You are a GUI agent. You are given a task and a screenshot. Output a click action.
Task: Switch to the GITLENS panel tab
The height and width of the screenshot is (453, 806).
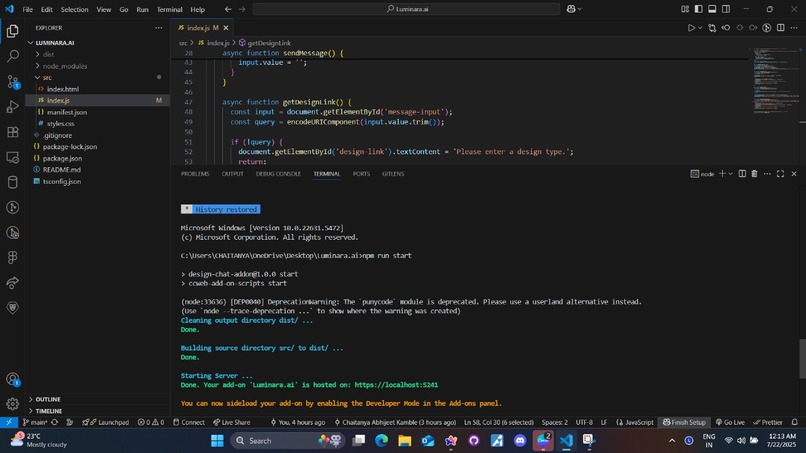point(393,174)
